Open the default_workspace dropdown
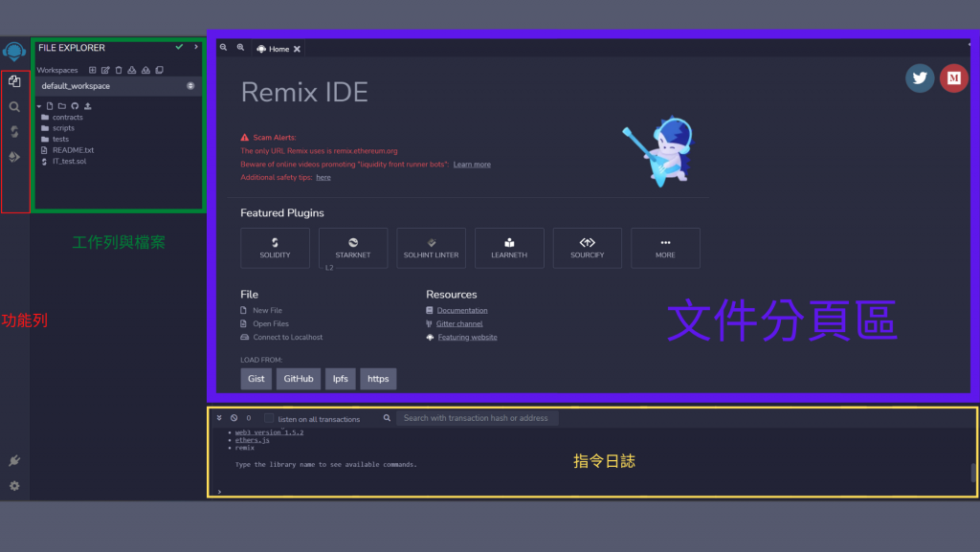The width and height of the screenshot is (980, 552). click(x=118, y=86)
